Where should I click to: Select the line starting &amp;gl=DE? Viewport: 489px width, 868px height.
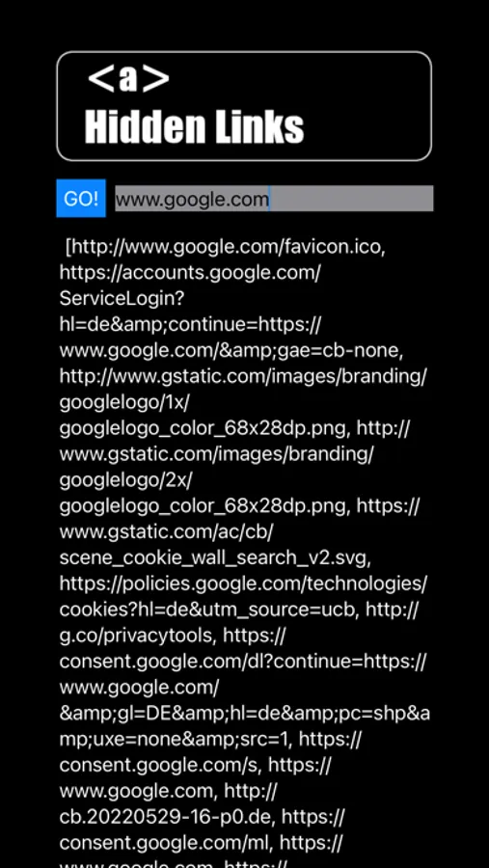(x=244, y=713)
